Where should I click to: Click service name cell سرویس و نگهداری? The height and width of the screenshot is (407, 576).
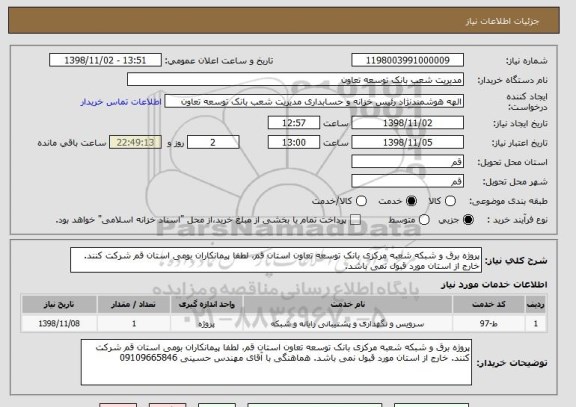pyautogui.click(x=348, y=324)
